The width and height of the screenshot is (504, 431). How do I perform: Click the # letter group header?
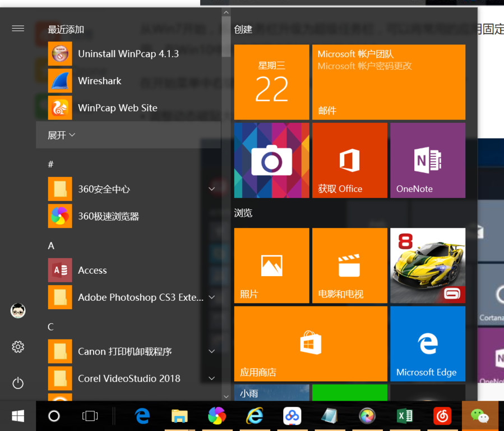[51, 164]
